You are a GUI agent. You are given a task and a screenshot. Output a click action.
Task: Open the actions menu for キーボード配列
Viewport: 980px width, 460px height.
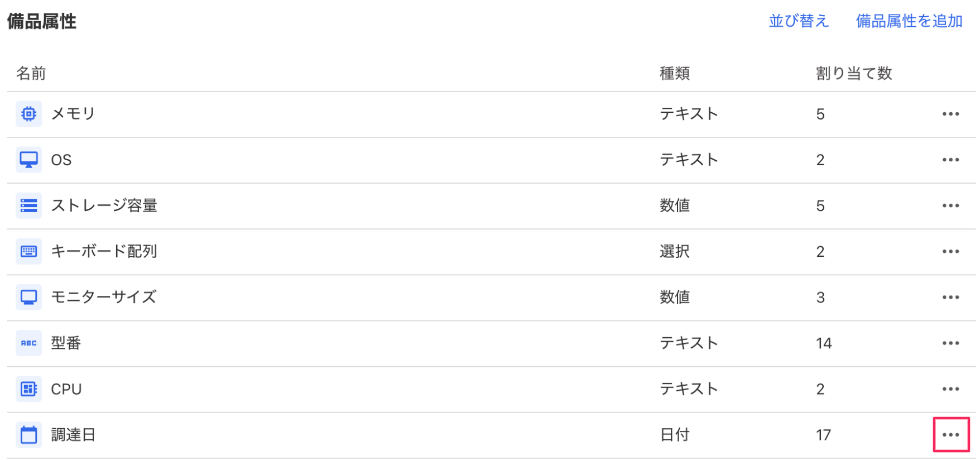click(950, 251)
